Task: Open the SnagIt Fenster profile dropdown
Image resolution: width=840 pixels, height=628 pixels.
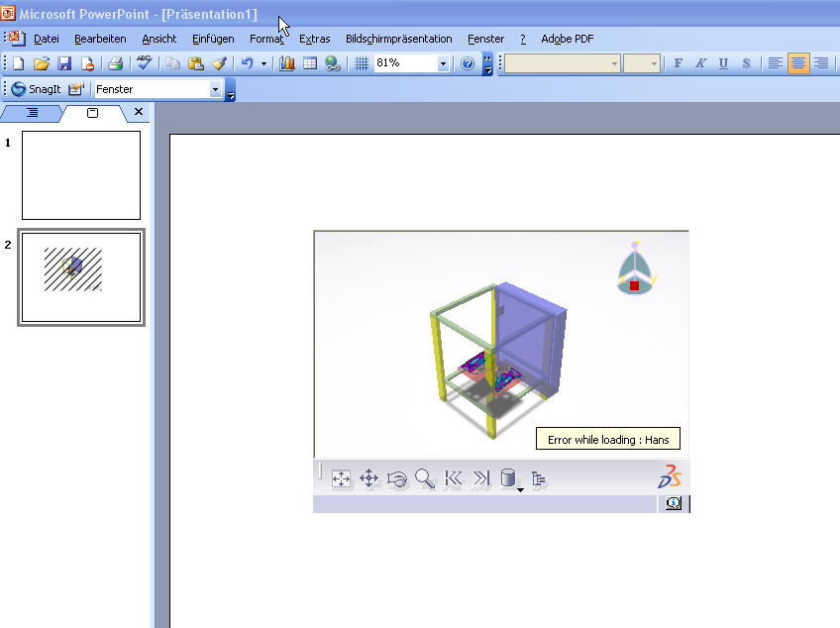Action: [215, 89]
